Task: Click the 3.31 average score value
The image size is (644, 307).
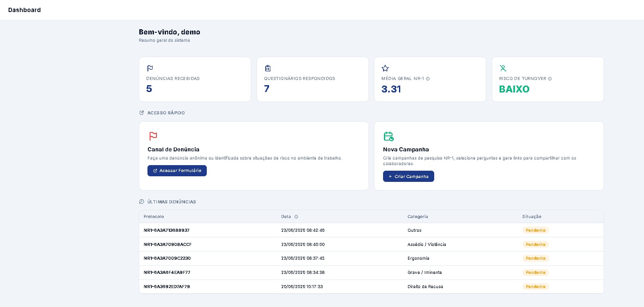Action: (x=391, y=89)
